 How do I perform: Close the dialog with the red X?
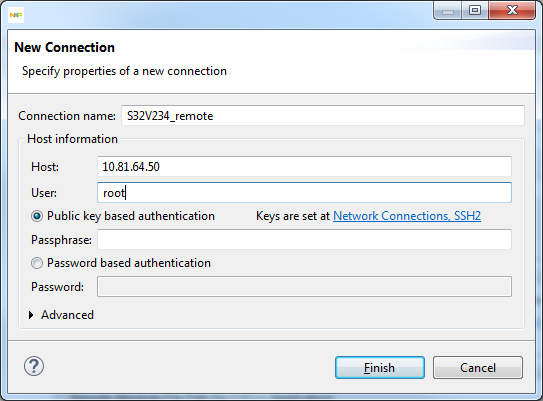pyautogui.click(x=512, y=11)
